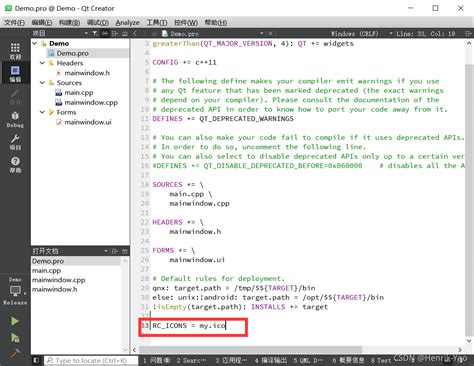Select mainwindow.cpp in open documents list
474x366 pixels.
(59, 280)
